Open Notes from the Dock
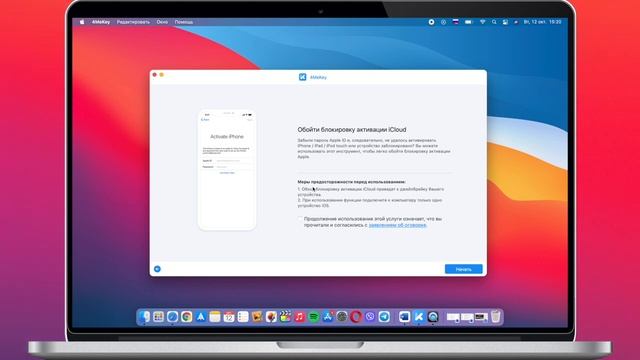 [215, 316]
